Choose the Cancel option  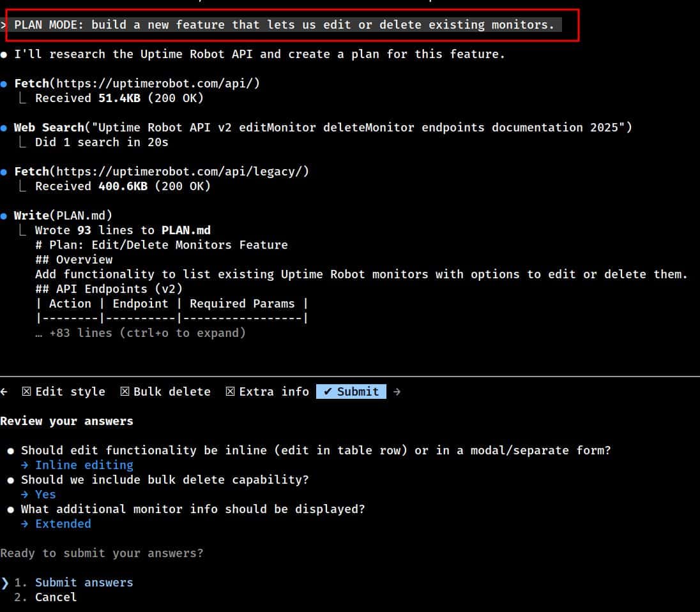56,597
